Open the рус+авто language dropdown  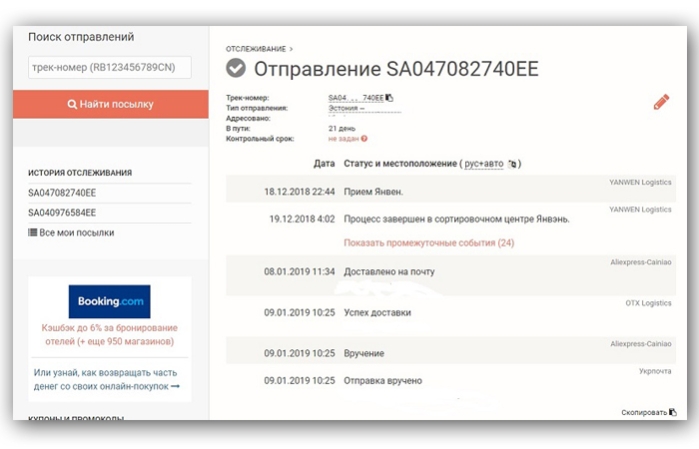click(x=484, y=164)
